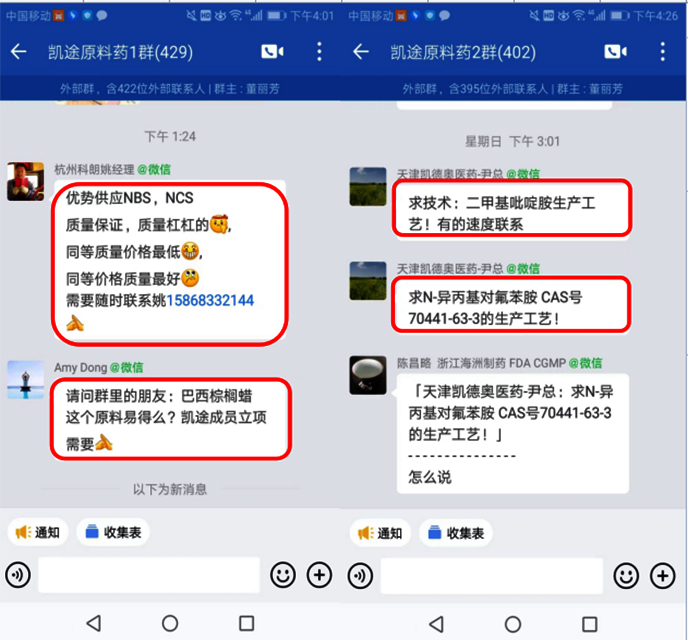This screenshot has height=640, width=688.
Task: Open emoji picker in right chat
Action: [x=626, y=576]
